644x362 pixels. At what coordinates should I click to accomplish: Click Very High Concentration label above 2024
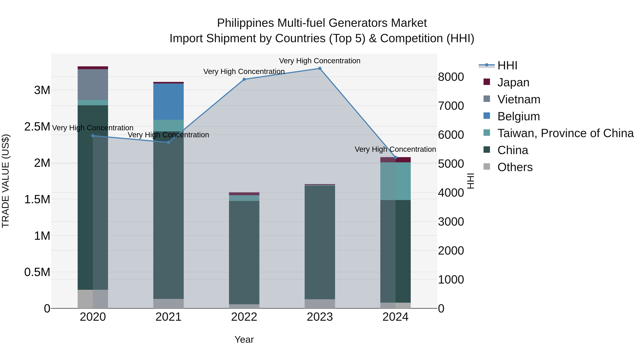pos(396,149)
